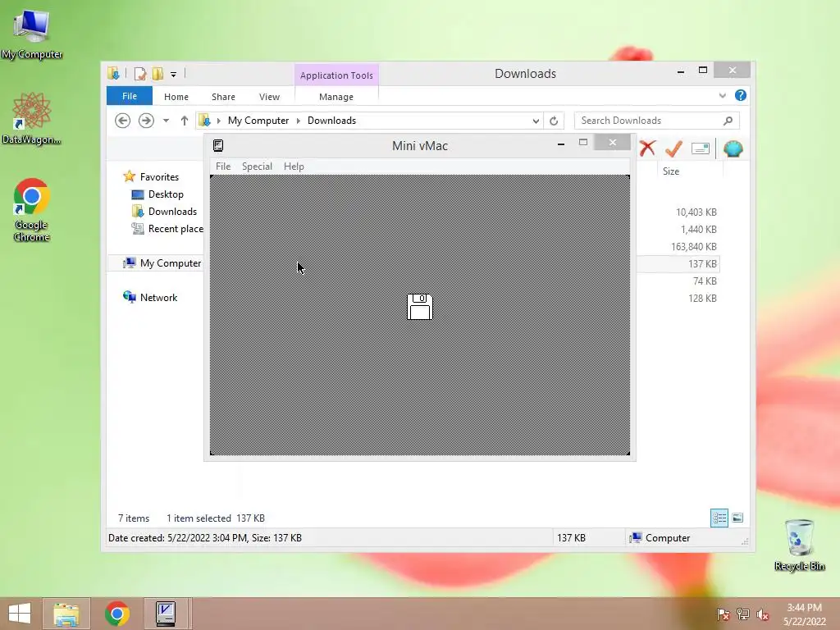
Task: Click Chrome in the taskbar
Action: pyautogui.click(x=116, y=614)
